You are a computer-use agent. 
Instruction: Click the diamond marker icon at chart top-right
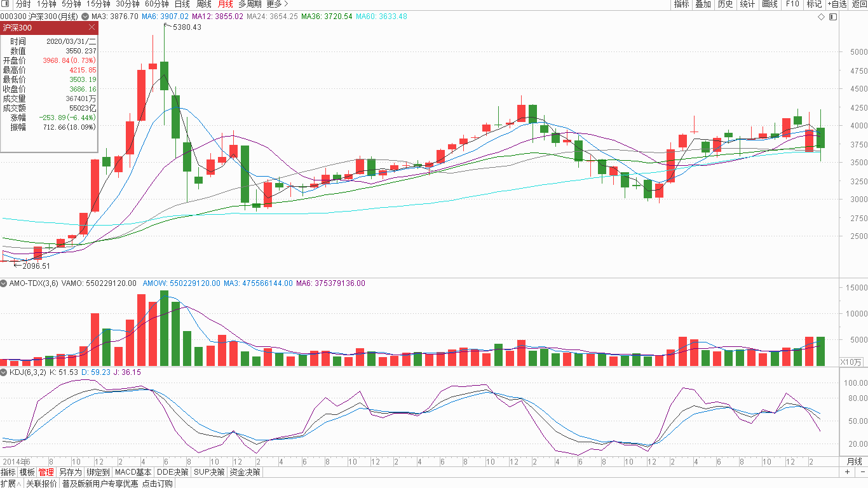821,17
